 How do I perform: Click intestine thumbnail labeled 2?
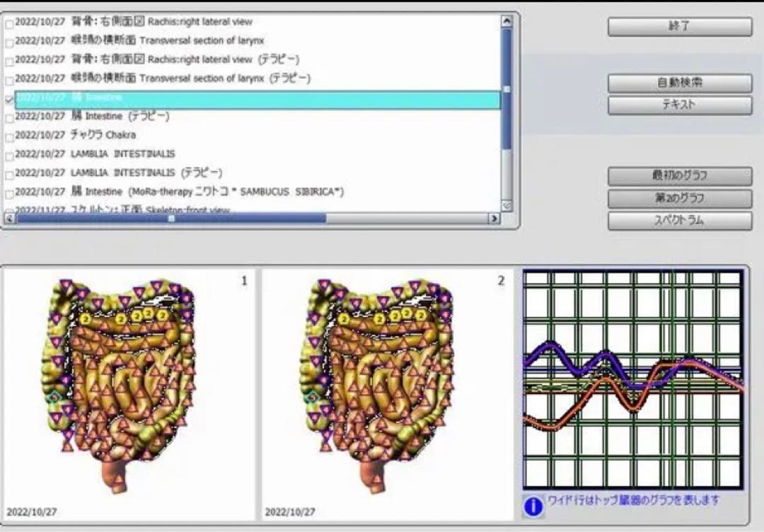coord(387,393)
